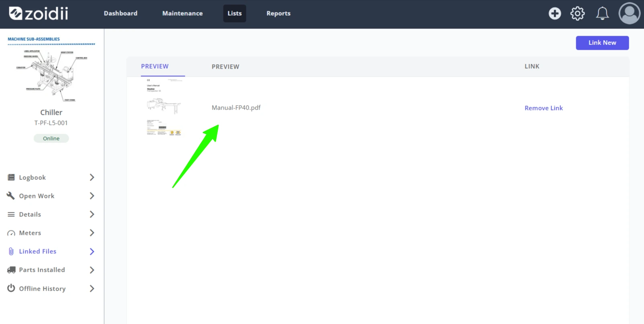
Task: Click the Link New button
Action: pos(602,43)
